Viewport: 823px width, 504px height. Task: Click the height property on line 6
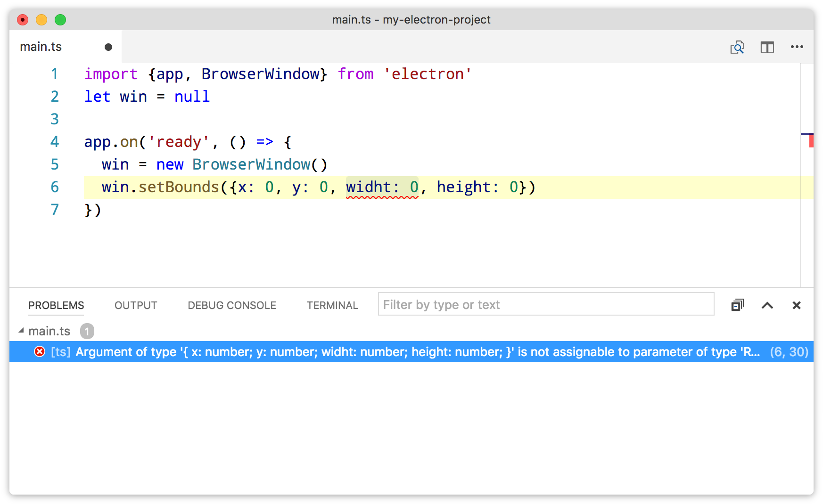464,187
